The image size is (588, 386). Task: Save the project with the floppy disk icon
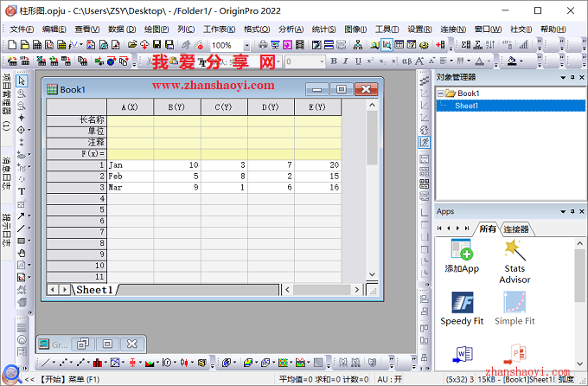[157, 45]
